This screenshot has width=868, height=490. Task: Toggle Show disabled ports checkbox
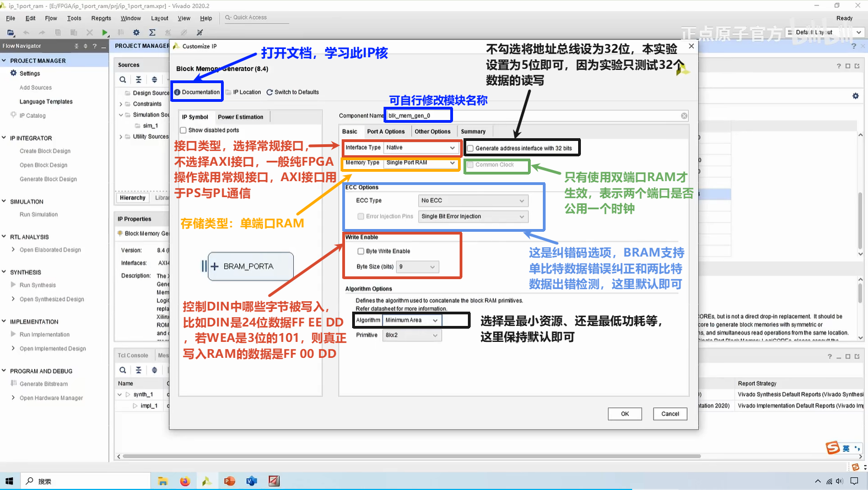pos(183,130)
